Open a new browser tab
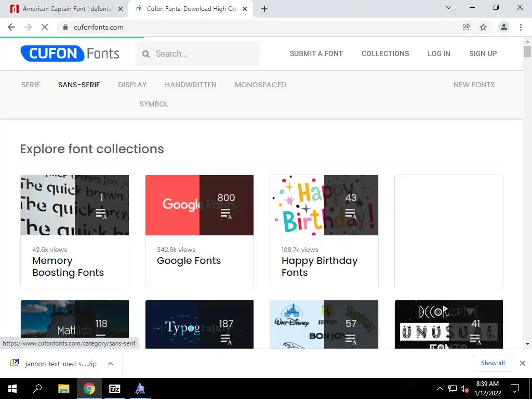Image resolution: width=532 pixels, height=399 pixels. [264, 9]
